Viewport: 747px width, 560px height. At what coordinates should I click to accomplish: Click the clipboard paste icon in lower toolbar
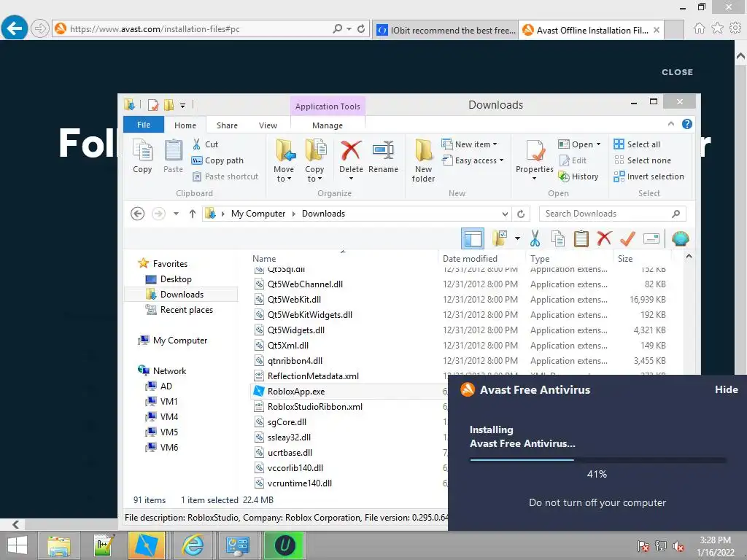click(x=581, y=238)
